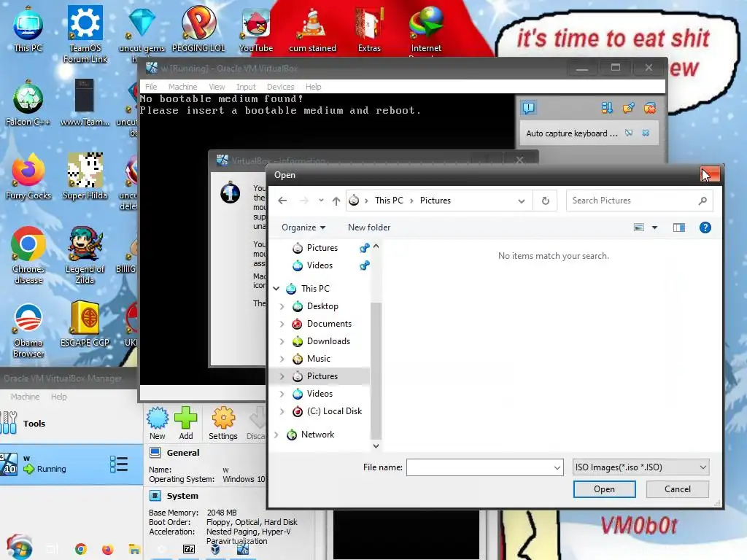The width and height of the screenshot is (747, 560).
Task: Go up one folder level in the Open dialog
Action: 336,201
